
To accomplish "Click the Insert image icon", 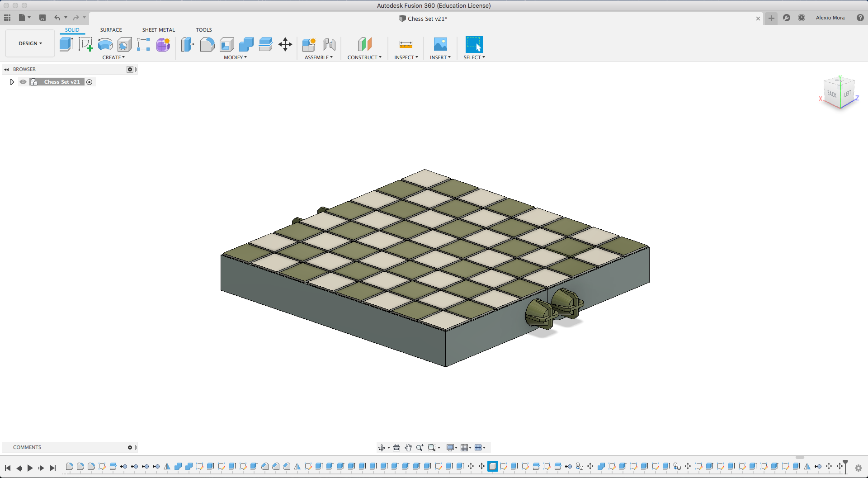I will pyautogui.click(x=440, y=44).
